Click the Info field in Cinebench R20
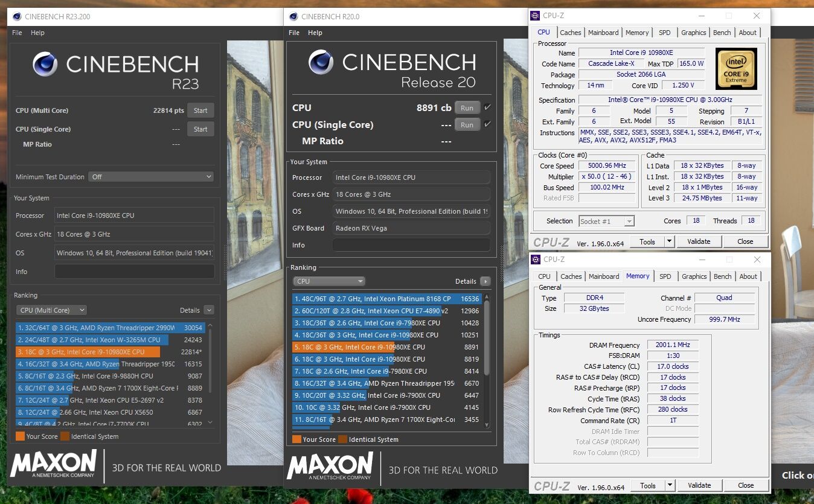This screenshot has height=504, width=814. click(x=411, y=245)
